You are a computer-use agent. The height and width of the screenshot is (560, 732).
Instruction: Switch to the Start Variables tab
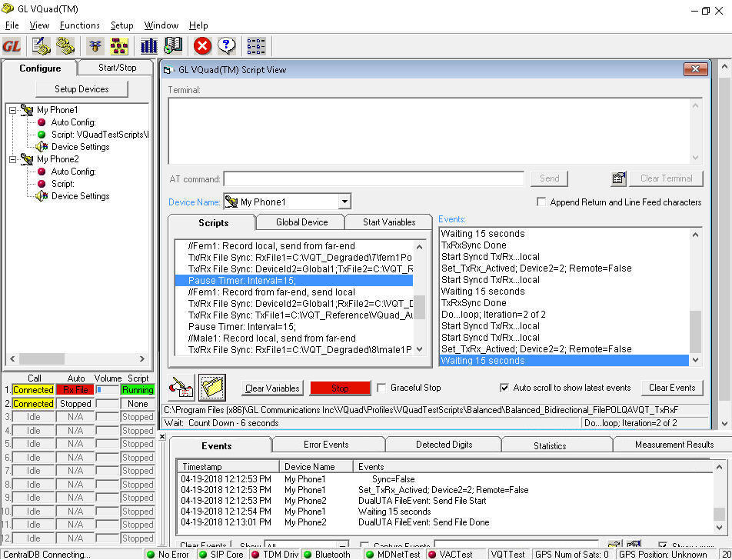[x=389, y=222]
